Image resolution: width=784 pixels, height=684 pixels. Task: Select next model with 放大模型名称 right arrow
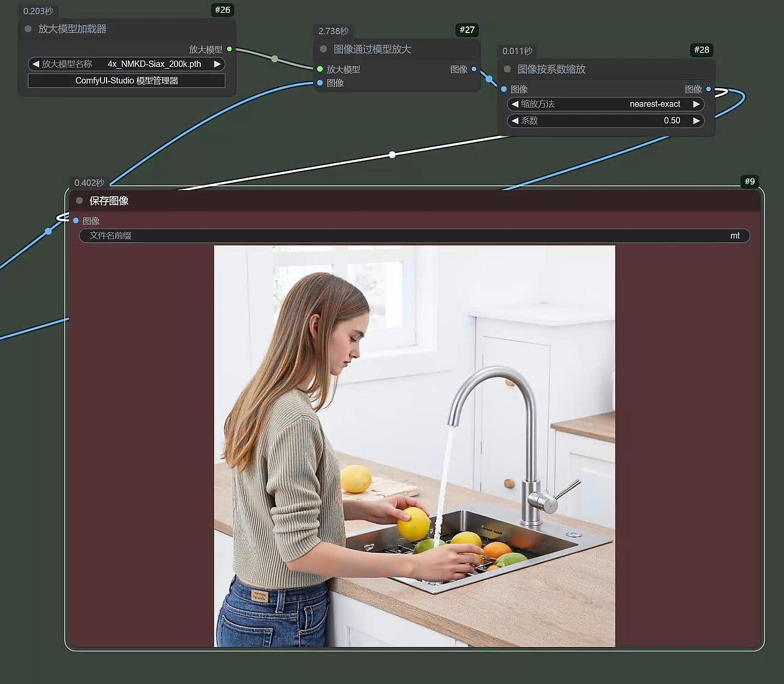coord(217,64)
